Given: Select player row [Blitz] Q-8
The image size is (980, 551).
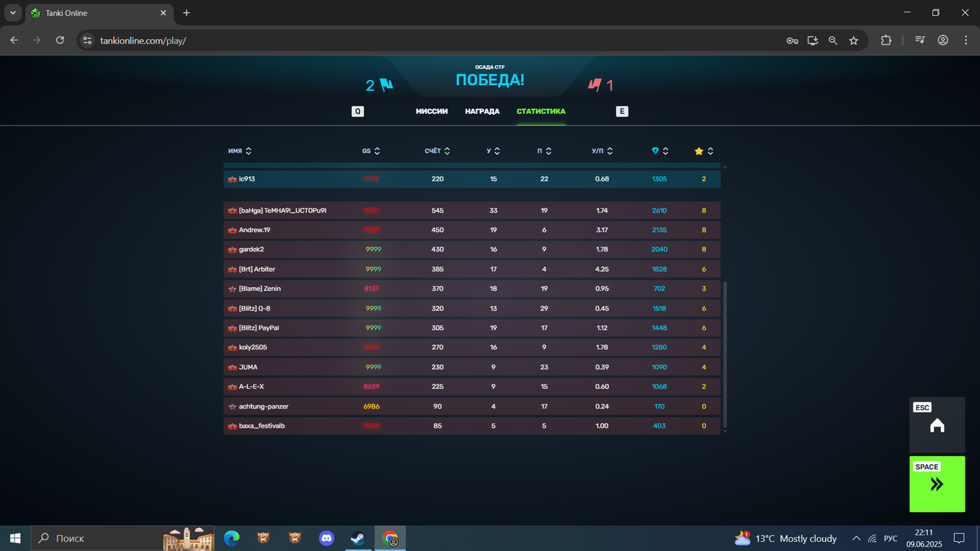Looking at the screenshot, I should pos(472,308).
